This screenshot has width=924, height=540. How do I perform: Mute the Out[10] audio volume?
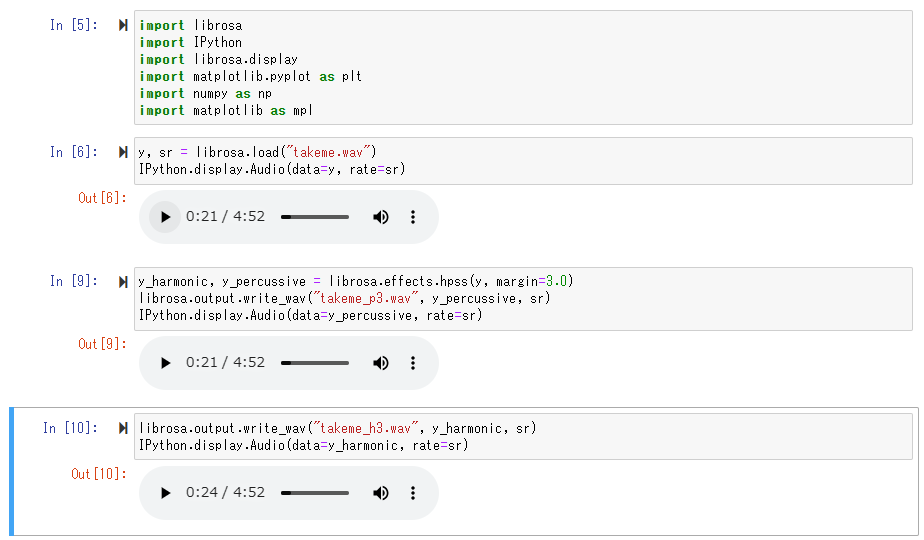pyautogui.click(x=381, y=493)
